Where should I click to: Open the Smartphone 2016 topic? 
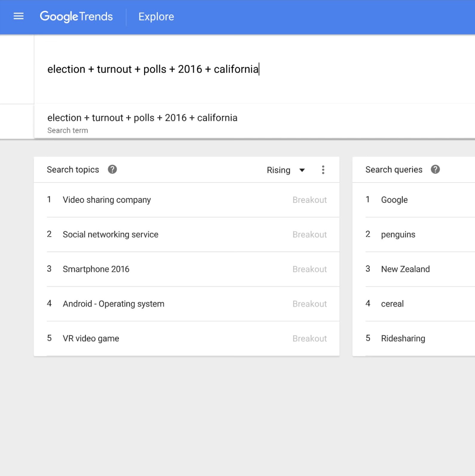tap(96, 269)
